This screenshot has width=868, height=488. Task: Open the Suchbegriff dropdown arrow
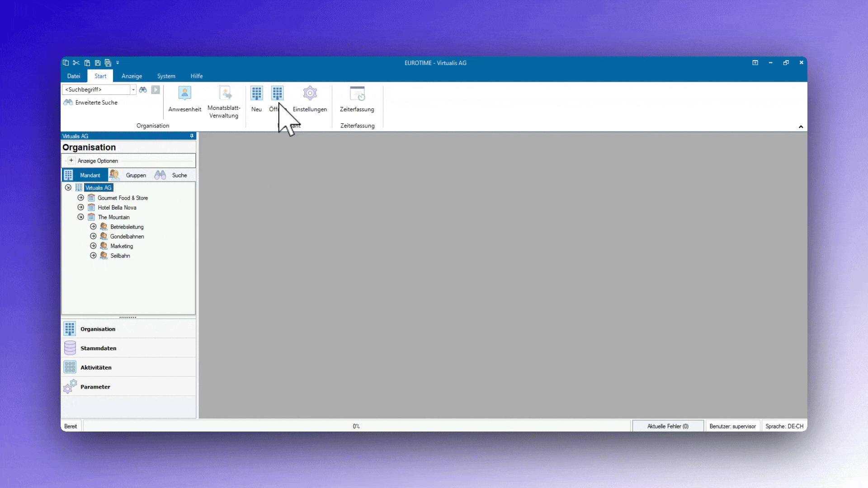[133, 90]
